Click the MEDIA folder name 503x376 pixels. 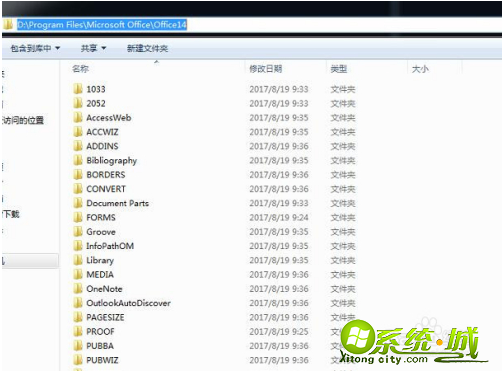pos(100,275)
